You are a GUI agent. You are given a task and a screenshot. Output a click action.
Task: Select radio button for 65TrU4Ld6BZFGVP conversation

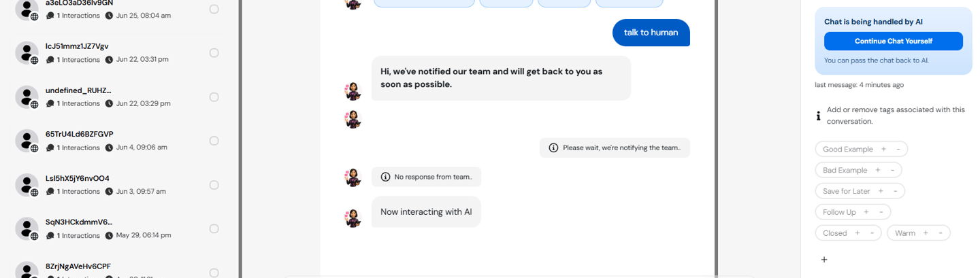[x=214, y=141]
